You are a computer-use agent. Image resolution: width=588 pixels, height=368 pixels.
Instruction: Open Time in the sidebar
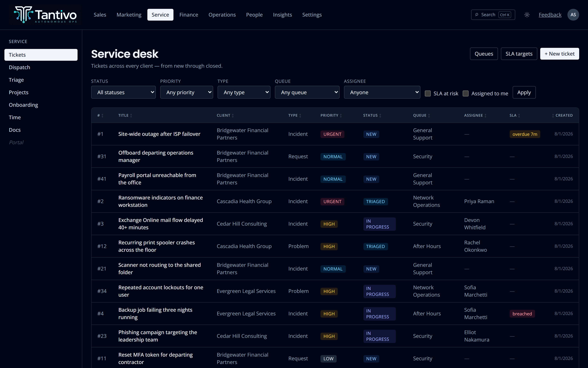coord(41,117)
